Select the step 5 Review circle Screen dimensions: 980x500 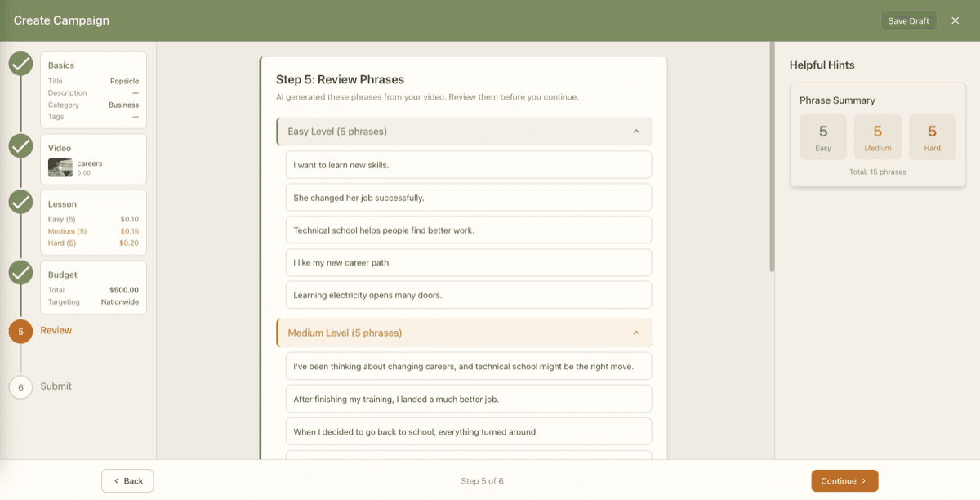(x=21, y=331)
